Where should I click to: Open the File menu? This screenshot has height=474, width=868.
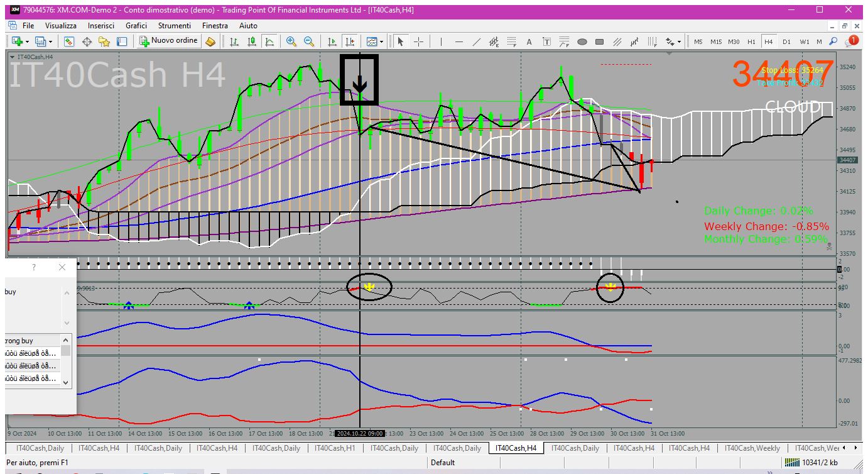(x=28, y=26)
